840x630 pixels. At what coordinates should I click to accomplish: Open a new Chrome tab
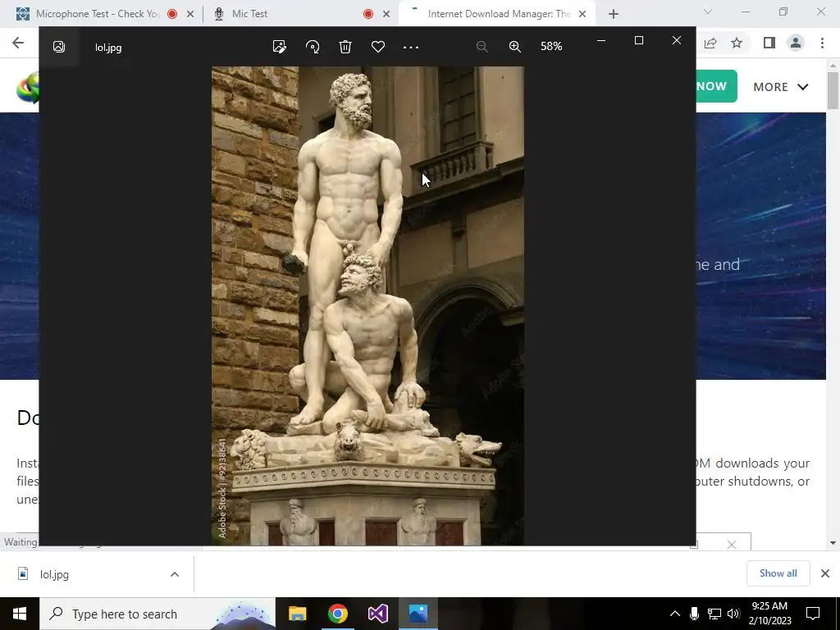614,14
